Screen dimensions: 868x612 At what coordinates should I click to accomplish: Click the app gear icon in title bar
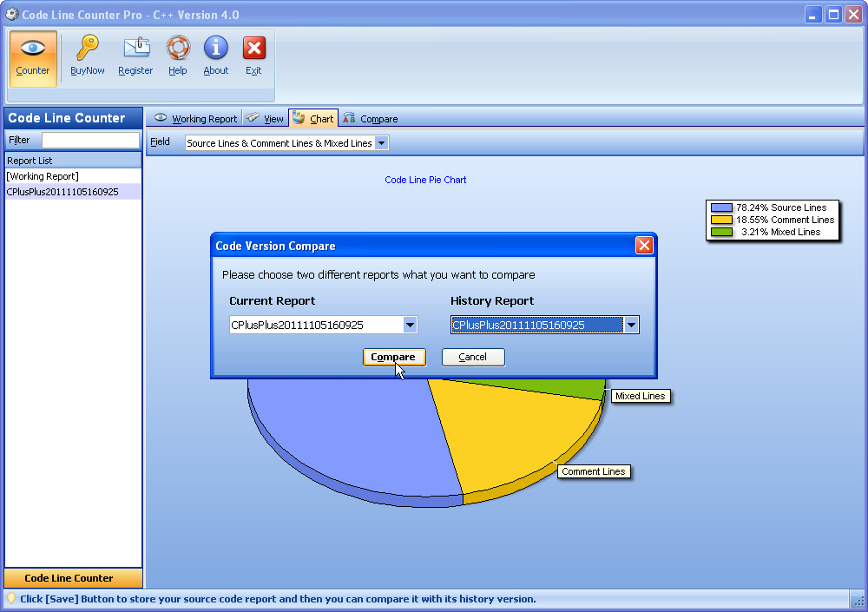click(12, 14)
